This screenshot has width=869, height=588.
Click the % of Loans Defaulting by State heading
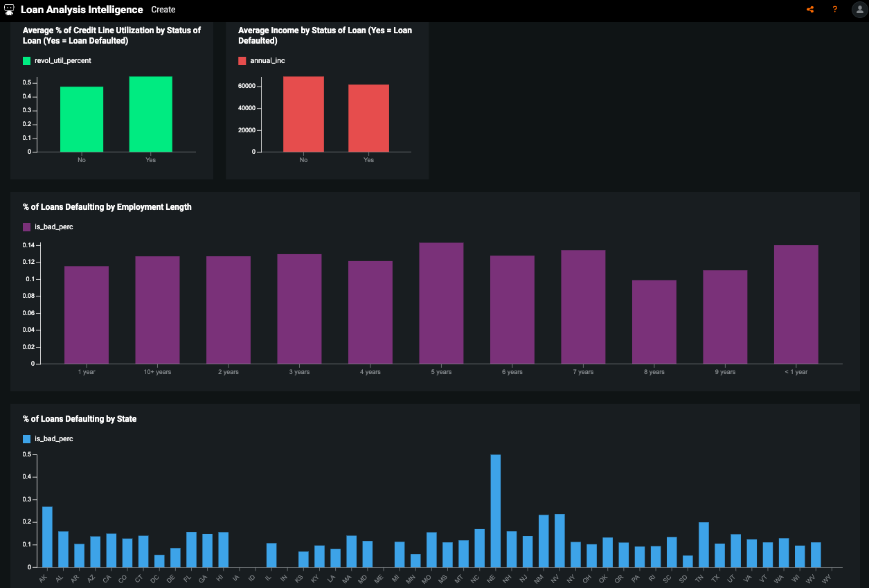80,419
